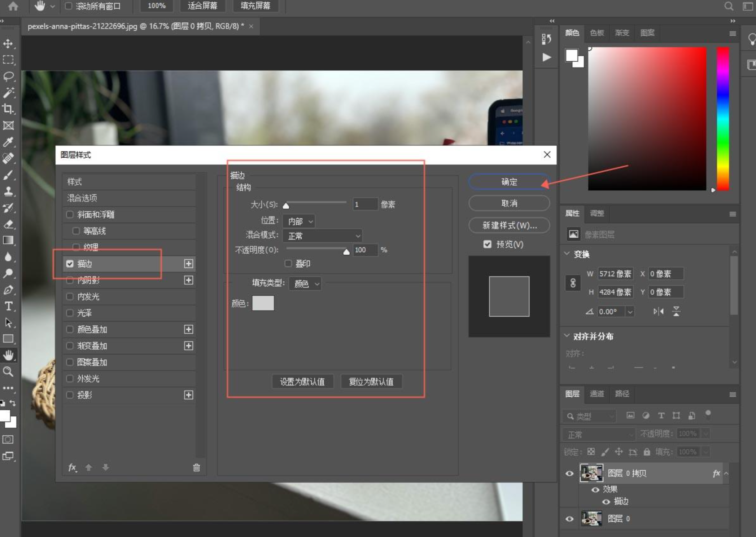Screen dimensions: 756x537
Task: Select the Zoom tool in toolbar
Action: click(x=8, y=371)
